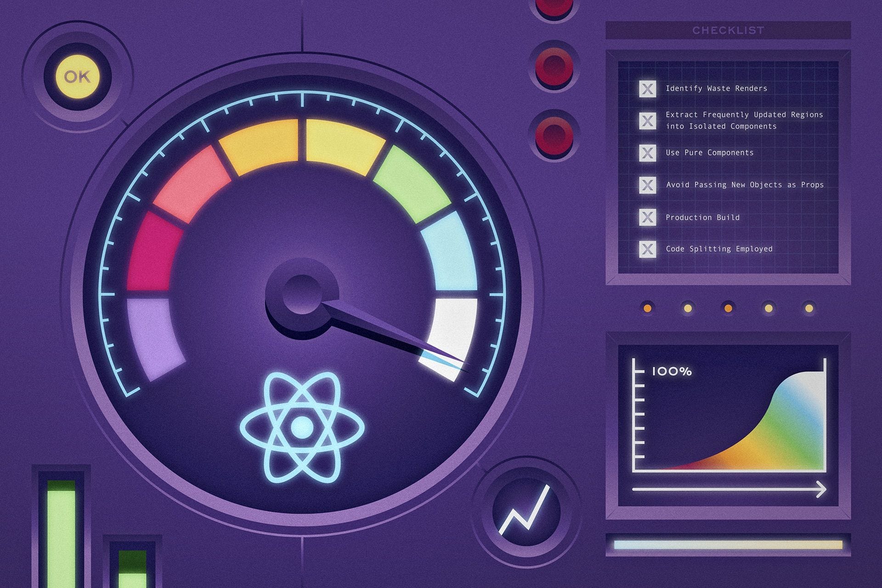Image resolution: width=882 pixels, height=588 pixels.
Task: Check the Code Splitting Employed box
Action: tap(647, 249)
